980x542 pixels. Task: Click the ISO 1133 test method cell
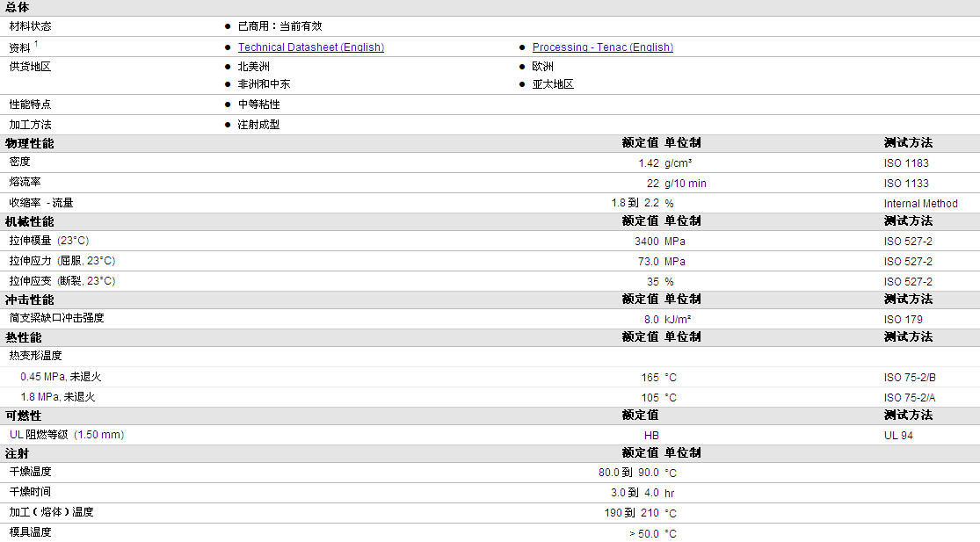click(x=905, y=184)
